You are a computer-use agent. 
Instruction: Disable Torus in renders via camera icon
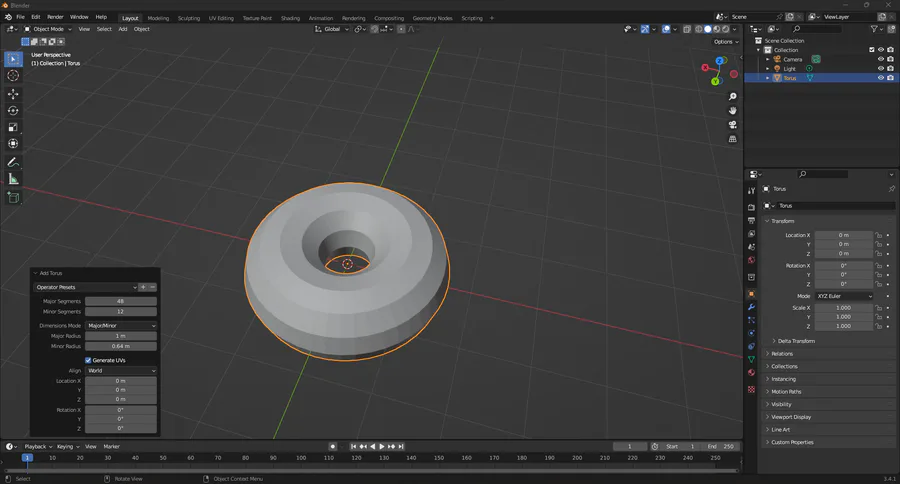tap(890, 78)
